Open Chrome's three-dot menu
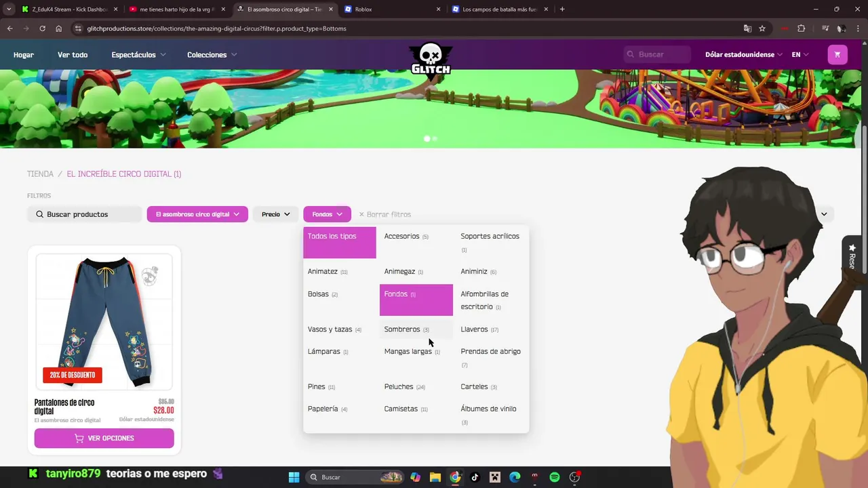The width and height of the screenshot is (868, 488). [857, 28]
